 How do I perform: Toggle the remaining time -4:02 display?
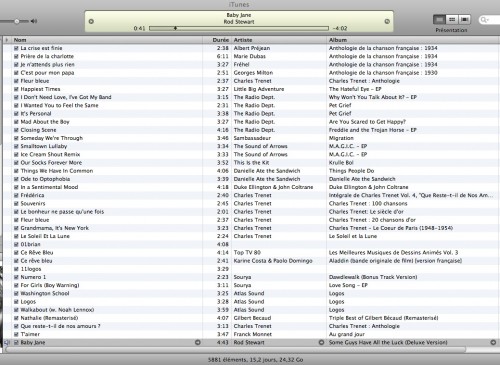pyautogui.click(x=340, y=28)
